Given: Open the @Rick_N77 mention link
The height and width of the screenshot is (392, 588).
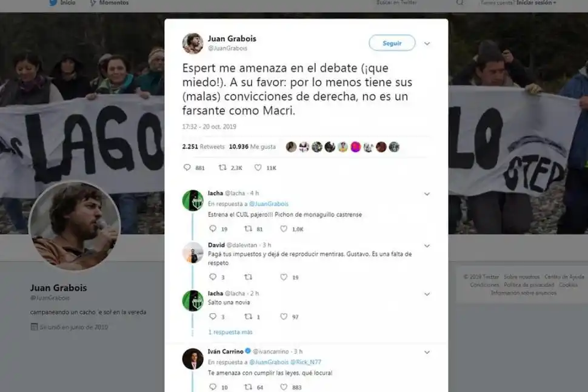Looking at the screenshot, I should tap(306, 362).
